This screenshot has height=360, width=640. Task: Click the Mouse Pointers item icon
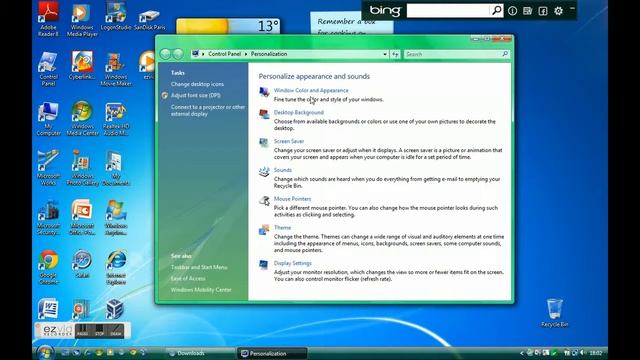(264, 200)
